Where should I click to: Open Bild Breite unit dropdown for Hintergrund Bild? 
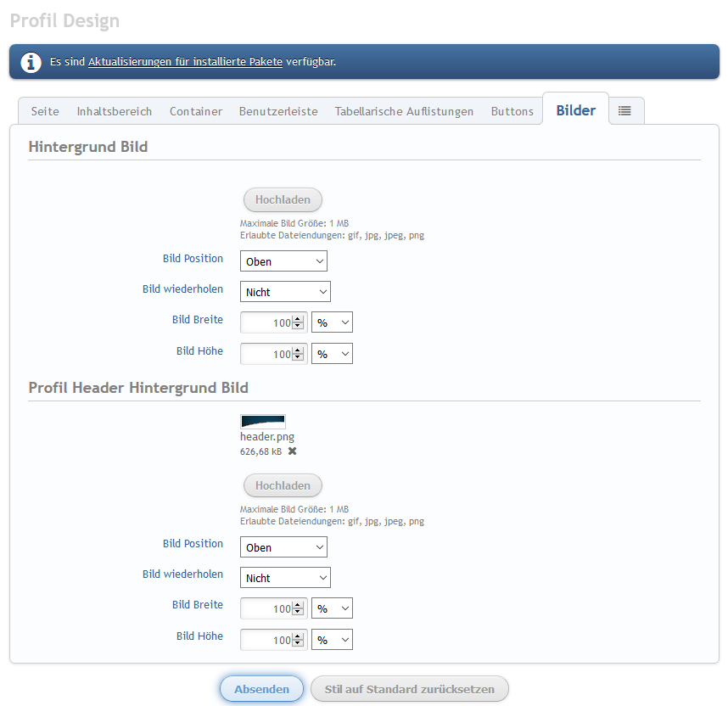332,322
